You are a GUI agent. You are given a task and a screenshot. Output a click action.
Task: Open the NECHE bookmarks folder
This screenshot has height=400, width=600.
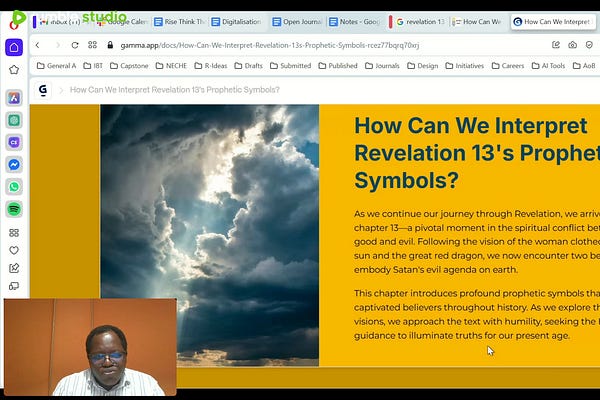coord(171,66)
